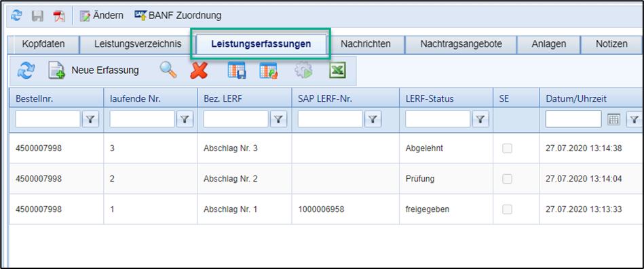The width and height of the screenshot is (644, 269).
Task: Open the SAP LERF-Nr. filter dropdown
Action: 373,119
